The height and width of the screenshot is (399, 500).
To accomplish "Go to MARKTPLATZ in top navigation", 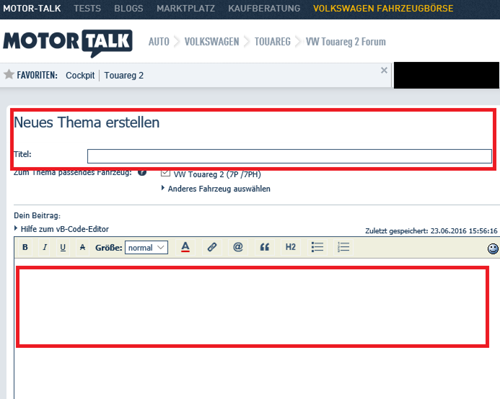I will (x=186, y=8).
